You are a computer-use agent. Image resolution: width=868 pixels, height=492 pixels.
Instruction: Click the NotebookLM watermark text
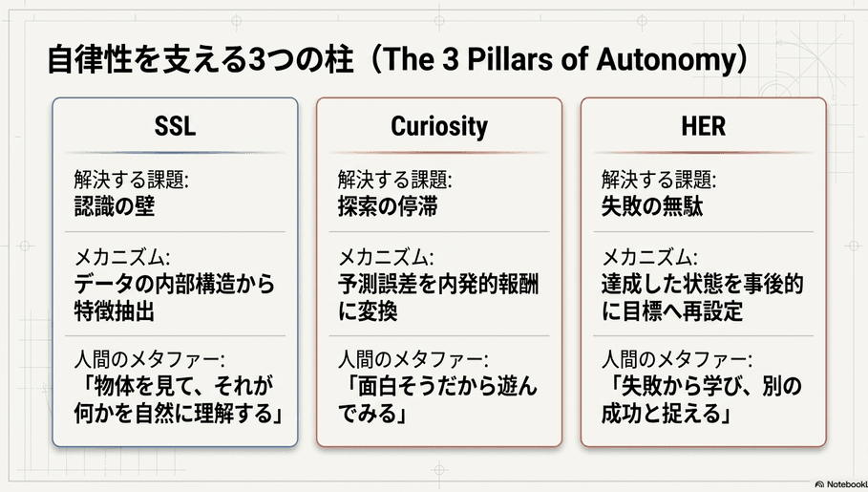(847, 484)
